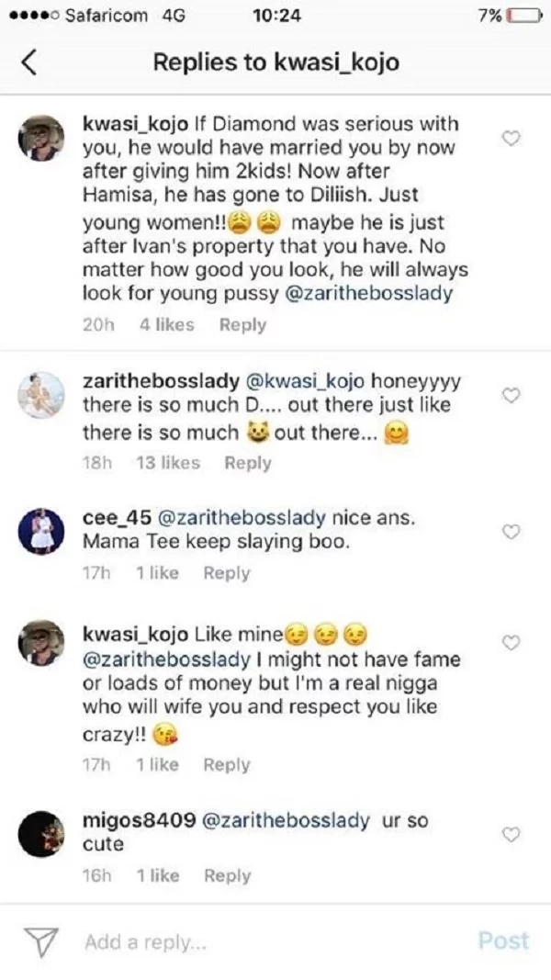Heart migos8409's comment
Viewport: 551px width, 980px height.
coord(512,834)
